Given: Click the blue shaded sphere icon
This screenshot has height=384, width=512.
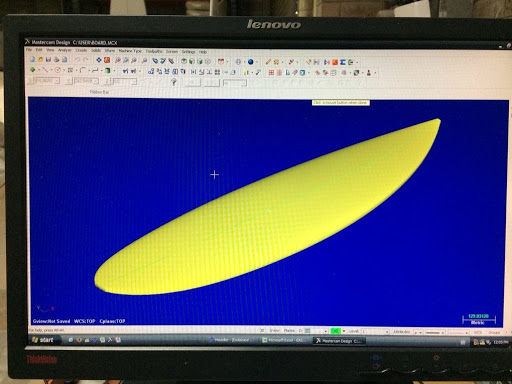Looking at the screenshot, I should (251, 62).
